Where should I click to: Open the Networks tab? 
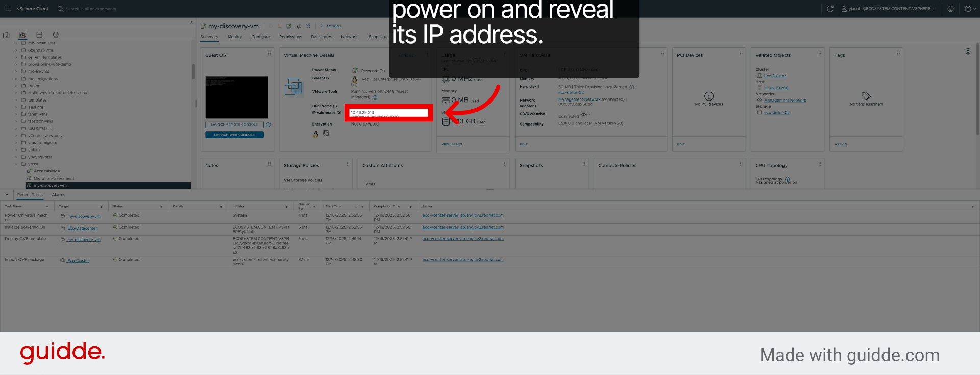pos(350,37)
